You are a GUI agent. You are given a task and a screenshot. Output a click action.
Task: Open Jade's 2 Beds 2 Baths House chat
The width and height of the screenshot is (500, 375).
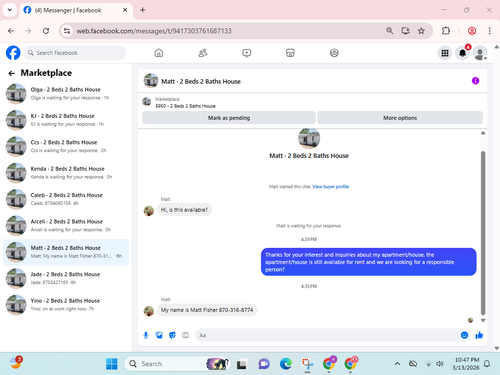pyautogui.click(x=66, y=278)
